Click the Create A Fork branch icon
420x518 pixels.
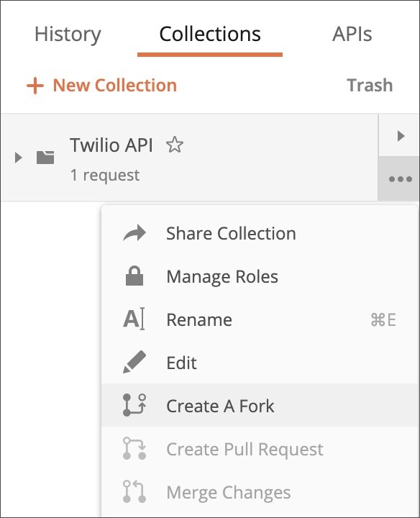pos(134,405)
